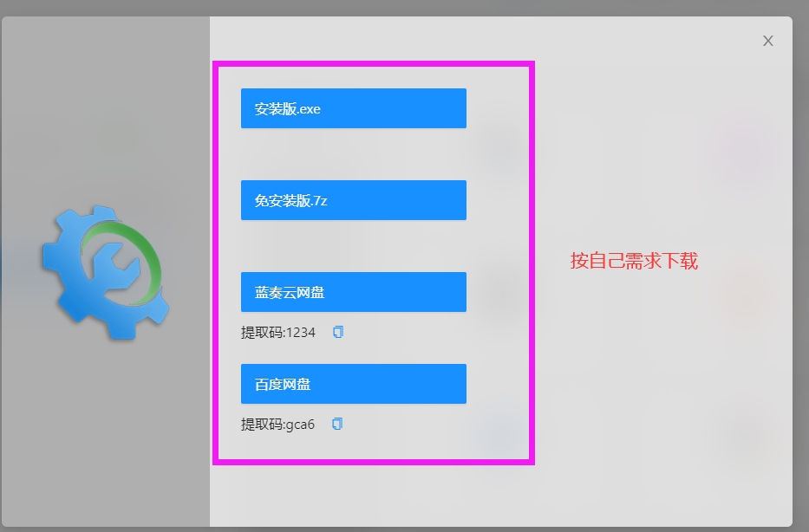Click the 安装版.exe download button
This screenshot has height=532, width=809.
[x=353, y=108]
